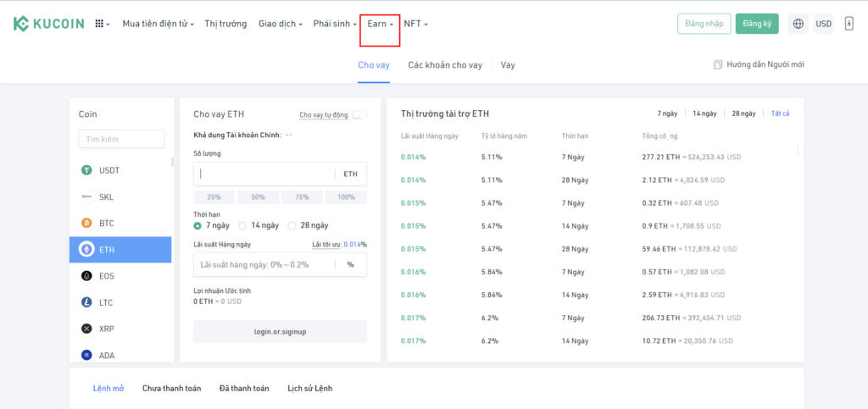Expand the Phái sinh dropdown menu
The image size is (868, 409).
tap(334, 24)
